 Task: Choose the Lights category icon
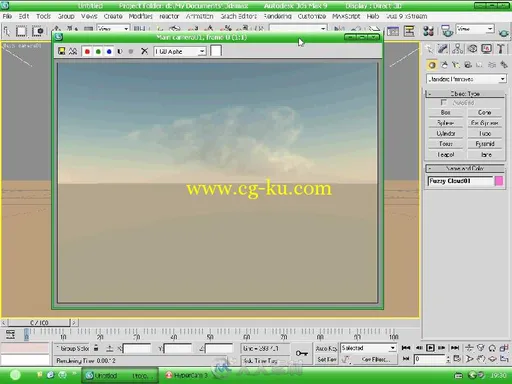pos(456,65)
